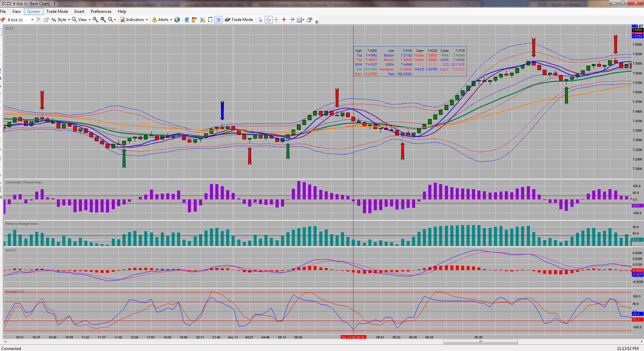This screenshot has height=351, width=644.
Task: Open the '6 tick (r)' interval dropdown
Action: 32,20
